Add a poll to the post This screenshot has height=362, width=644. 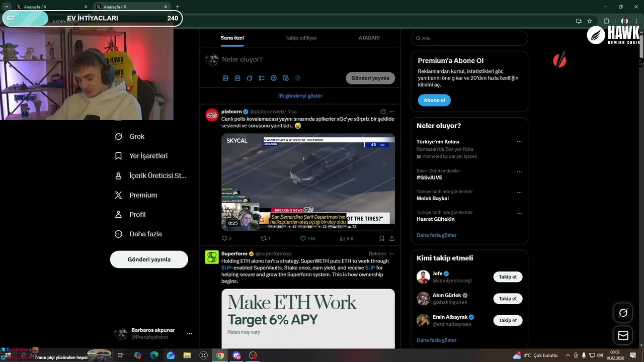point(262,78)
